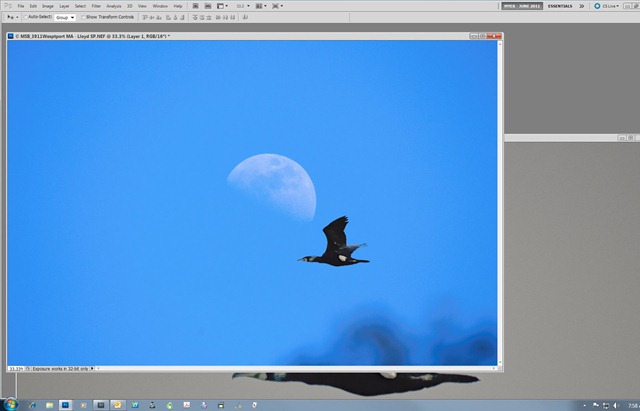Click the Windows Start orb
The height and width of the screenshot is (411, 640).
pyautogui.click(x=11, y=404)
